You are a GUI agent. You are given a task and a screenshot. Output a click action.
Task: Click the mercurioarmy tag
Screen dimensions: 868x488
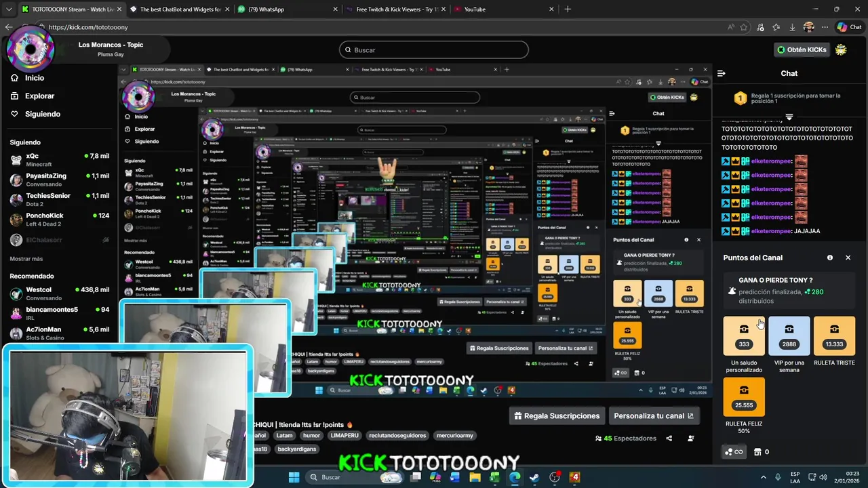[455, 436]
